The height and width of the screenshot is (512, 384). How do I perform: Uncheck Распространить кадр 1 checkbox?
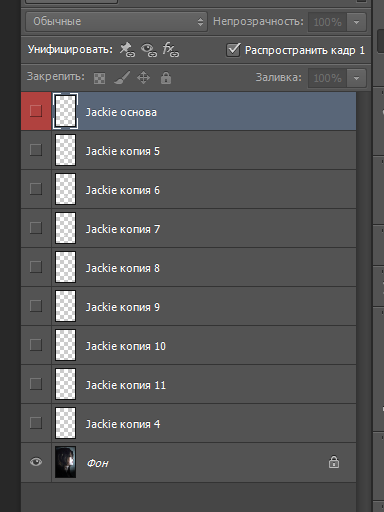point(233,50)
